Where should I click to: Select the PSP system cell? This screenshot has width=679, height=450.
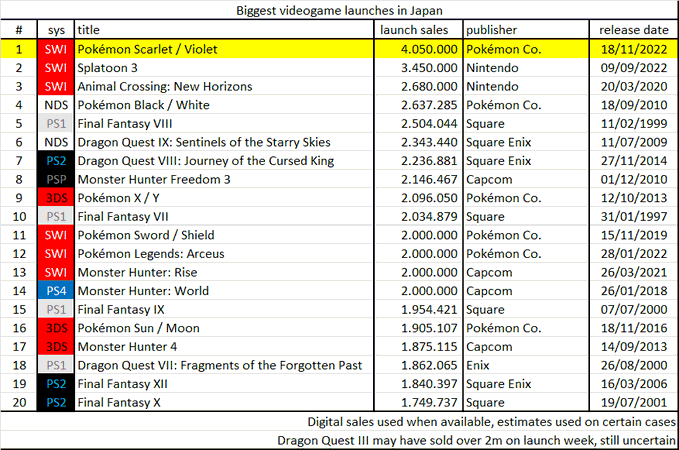[56, 179]
